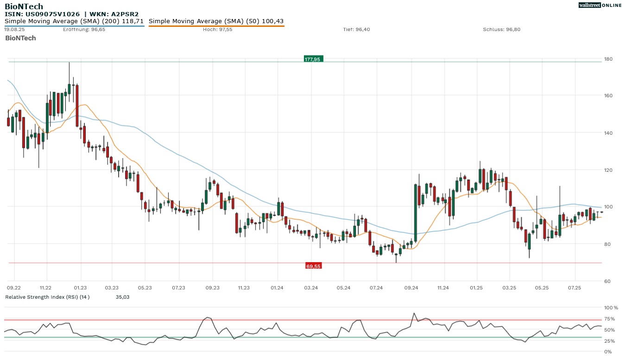
Task: Click the 05.25 date axis label
Action: 542,288
